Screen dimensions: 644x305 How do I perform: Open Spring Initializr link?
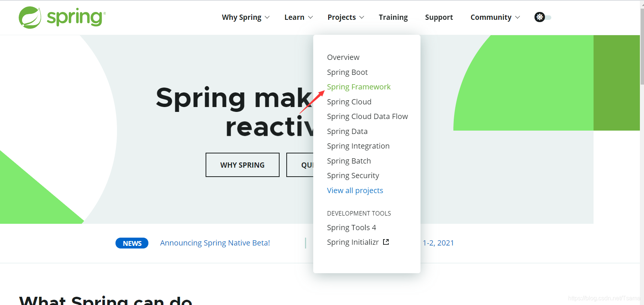[x=353, y=242]
